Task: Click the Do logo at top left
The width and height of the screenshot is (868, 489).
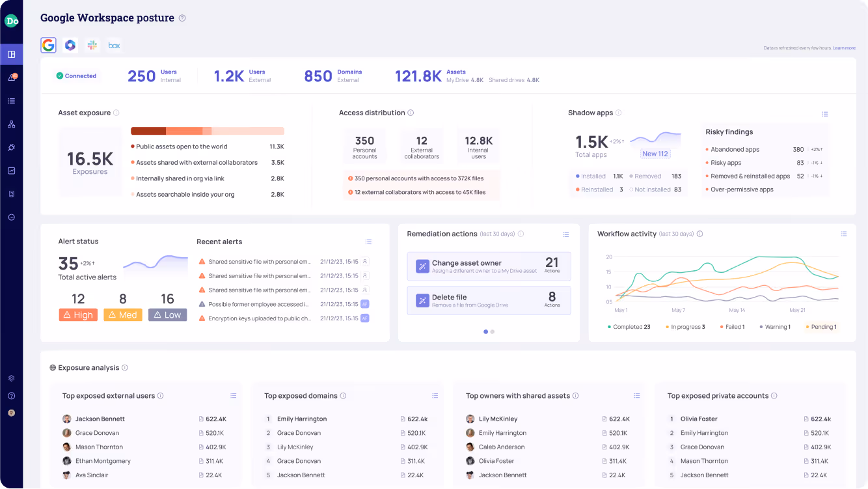Action: tap(11, 21)
